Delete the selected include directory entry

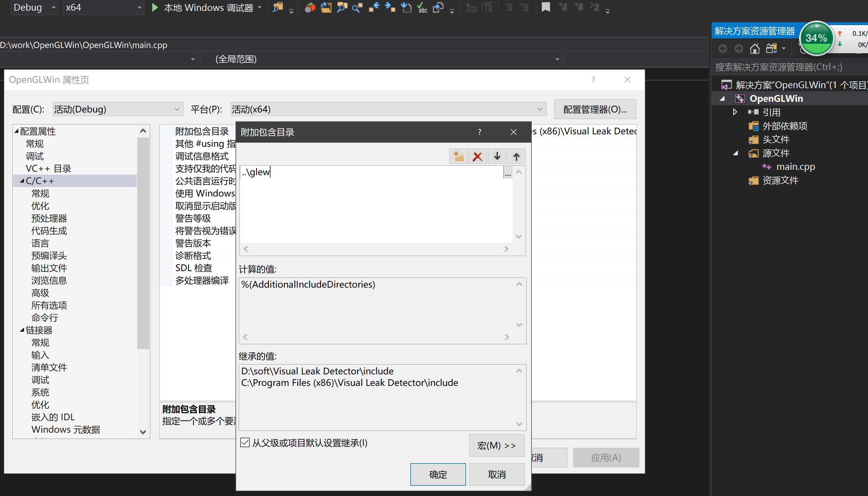478,156
